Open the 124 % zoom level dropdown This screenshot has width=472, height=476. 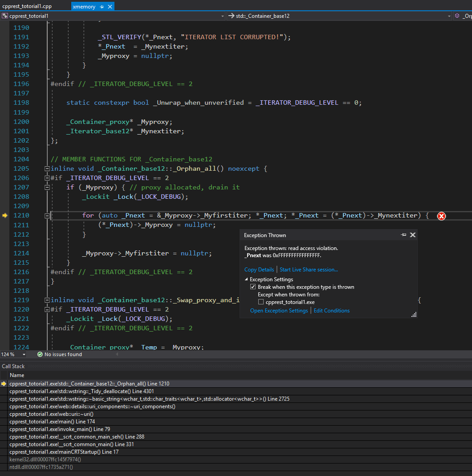pos(24,354)
